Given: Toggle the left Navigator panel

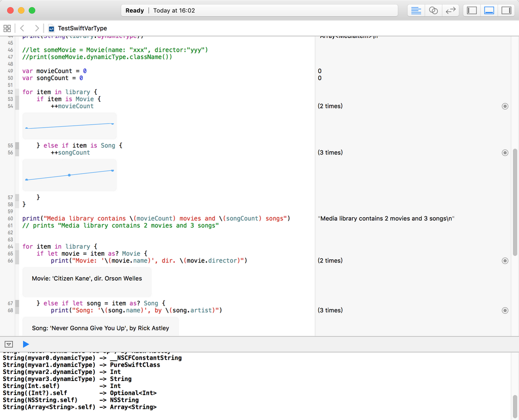Looking at the screenshot, I should pyautogui.click(x=472, y=11).
